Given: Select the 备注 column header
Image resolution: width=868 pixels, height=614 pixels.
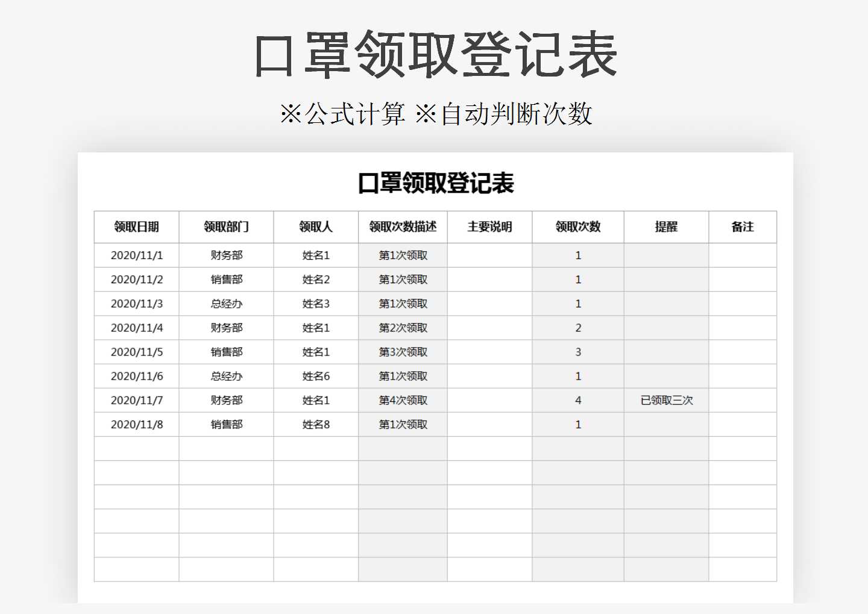Looking at the screenshot, I should (744, 227).
